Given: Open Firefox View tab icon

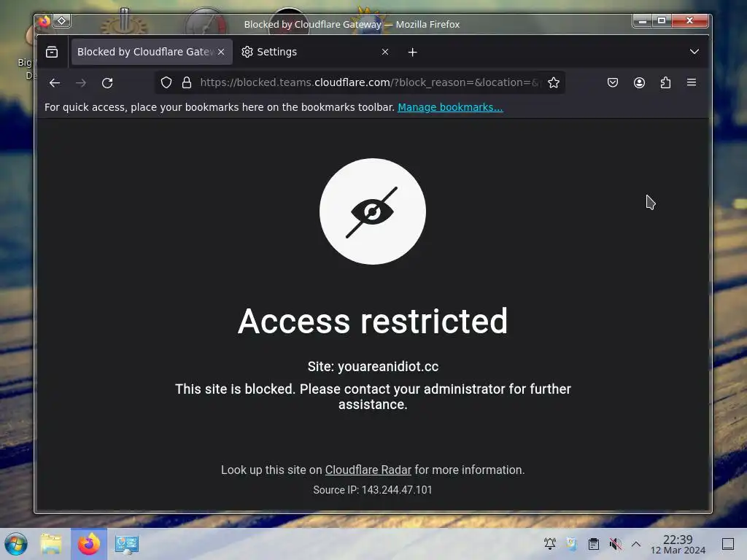Looking at the screenshot, I should click(x=52, y=52).
